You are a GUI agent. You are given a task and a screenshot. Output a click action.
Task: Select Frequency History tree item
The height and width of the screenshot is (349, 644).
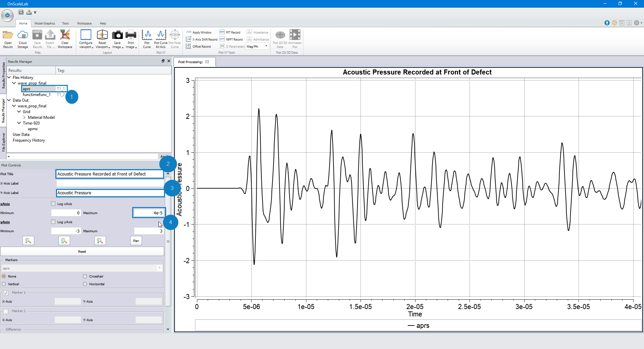click(x=29, y=140)
